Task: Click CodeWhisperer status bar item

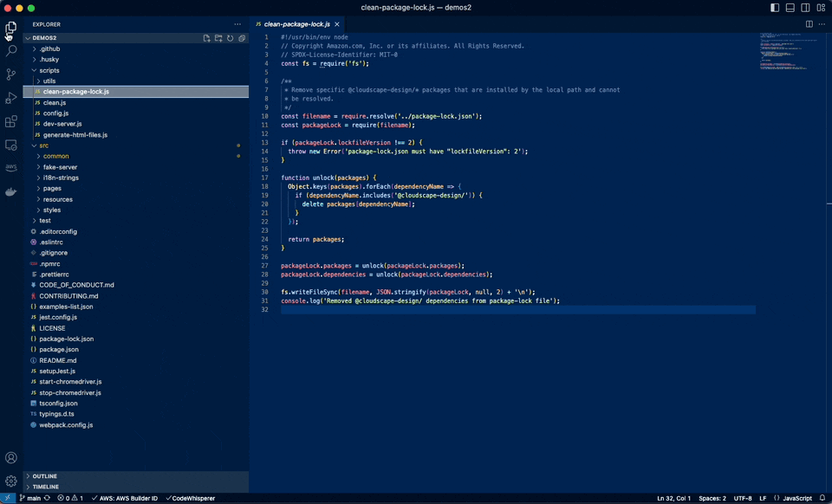Action: pos(191,498)
